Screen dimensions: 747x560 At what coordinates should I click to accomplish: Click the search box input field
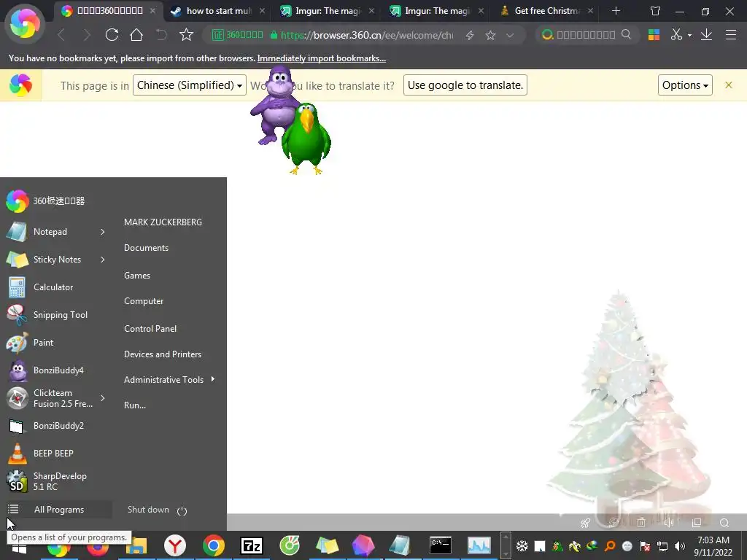(x=586, y=35)
